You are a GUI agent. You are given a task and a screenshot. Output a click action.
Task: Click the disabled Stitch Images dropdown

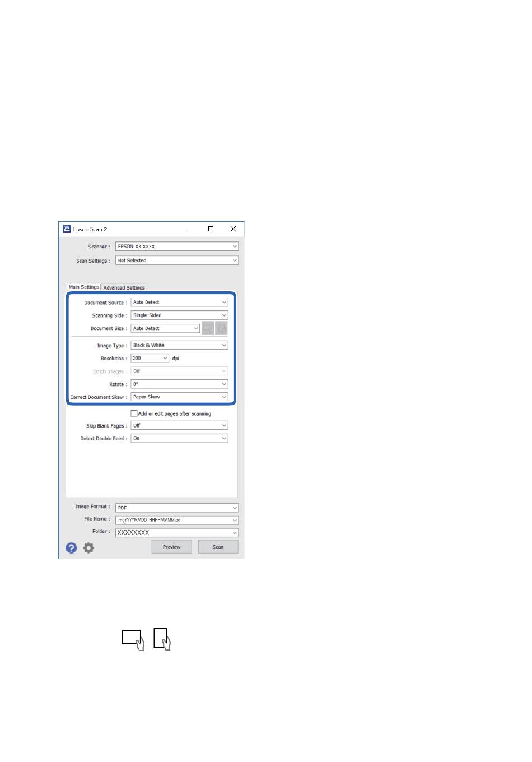(x=179, y=371)
